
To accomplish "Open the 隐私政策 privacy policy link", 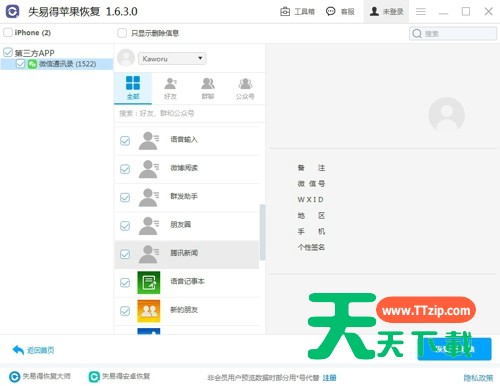I will [478, 378].
